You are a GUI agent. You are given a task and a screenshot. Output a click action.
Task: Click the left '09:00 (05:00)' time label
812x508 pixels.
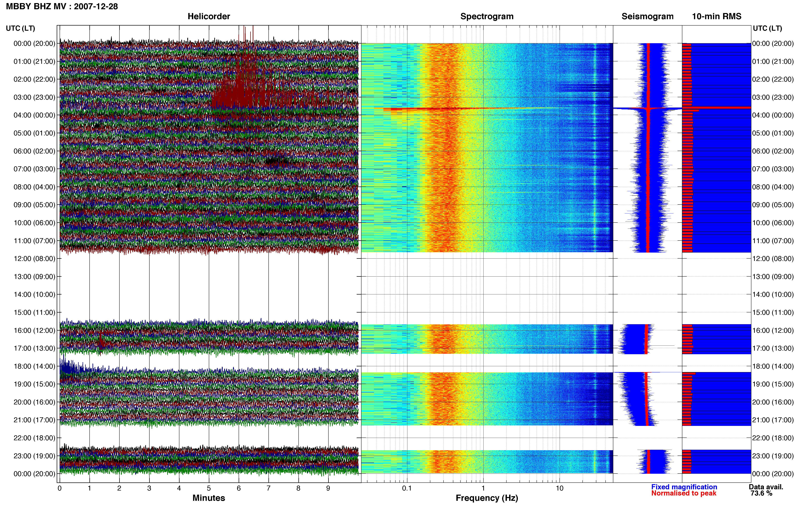point(34,205)
